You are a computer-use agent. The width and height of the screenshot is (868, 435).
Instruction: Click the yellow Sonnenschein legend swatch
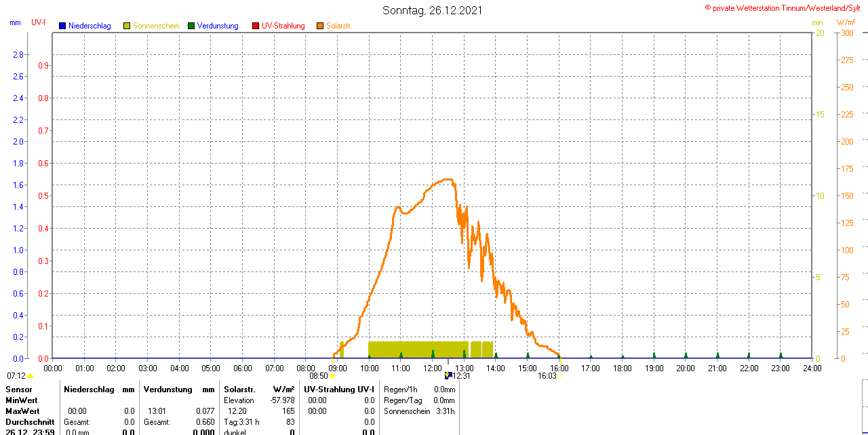click(127, 26)
